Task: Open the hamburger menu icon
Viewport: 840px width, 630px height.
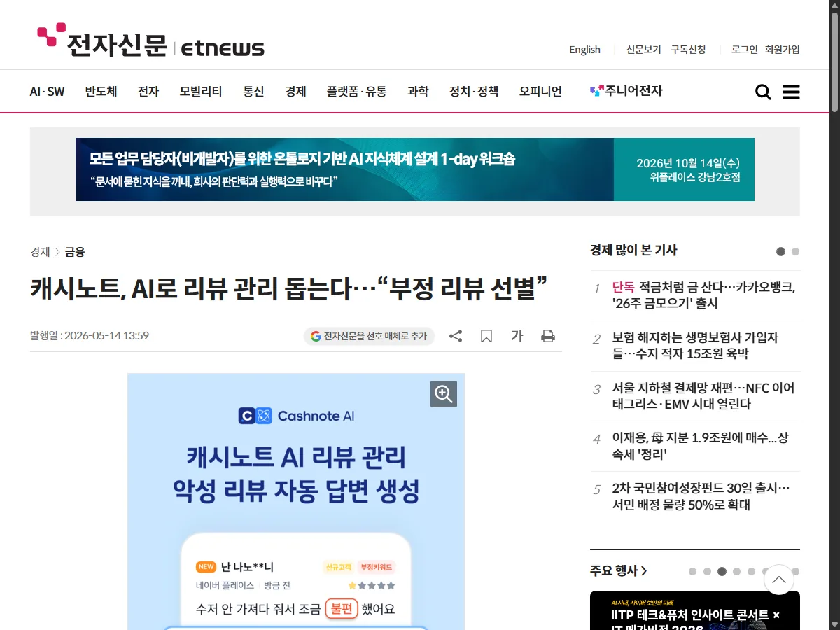Action: coord(791,92)
